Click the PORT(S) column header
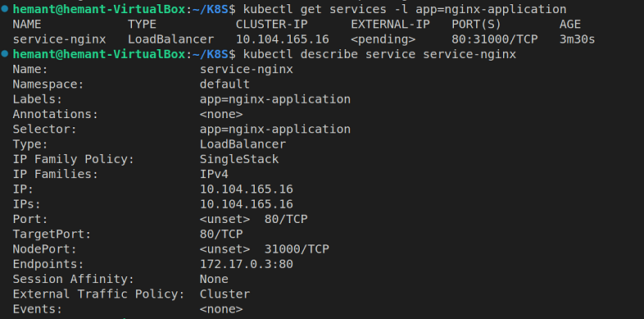Screen dimensions: 644x319 tap(476, 25)
